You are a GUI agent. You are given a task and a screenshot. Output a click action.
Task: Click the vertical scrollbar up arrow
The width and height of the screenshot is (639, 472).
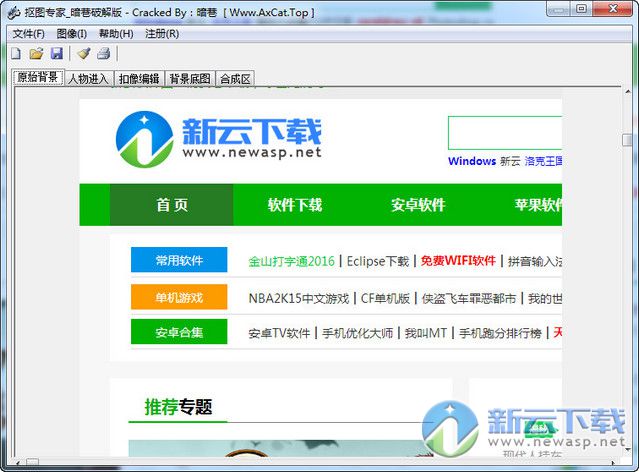coord(628,92)
